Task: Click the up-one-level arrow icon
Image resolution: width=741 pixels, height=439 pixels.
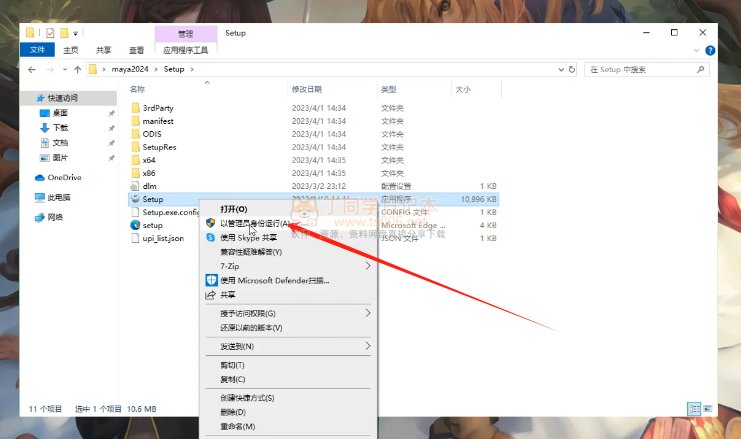Action: point(77,69)
